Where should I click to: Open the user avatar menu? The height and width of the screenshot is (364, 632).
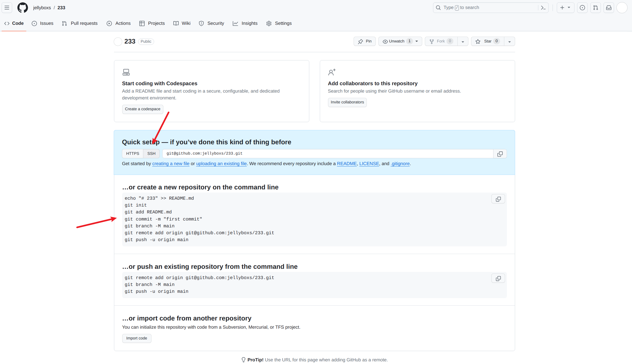(622, 8)
